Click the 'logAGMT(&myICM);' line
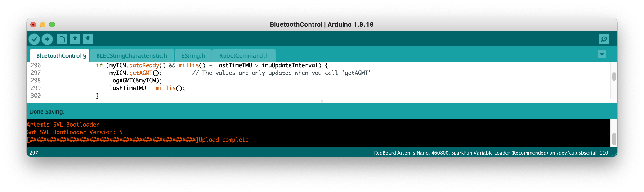 tap(136, 80)
